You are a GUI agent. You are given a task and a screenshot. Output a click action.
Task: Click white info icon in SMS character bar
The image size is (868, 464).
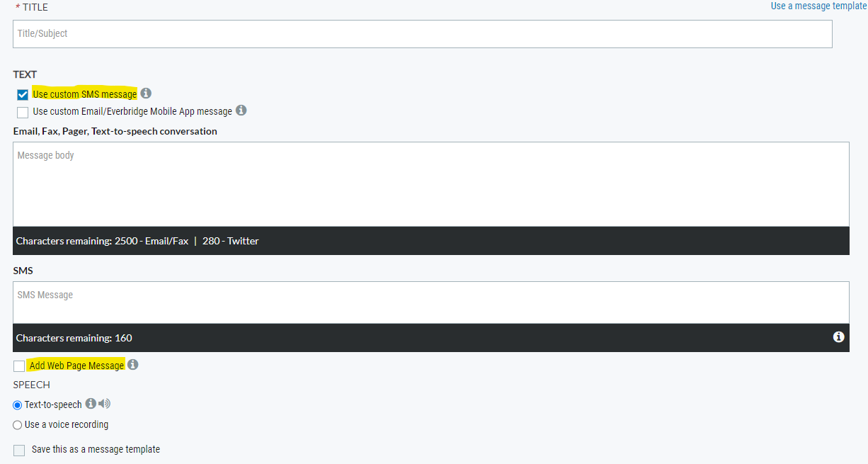838,337
